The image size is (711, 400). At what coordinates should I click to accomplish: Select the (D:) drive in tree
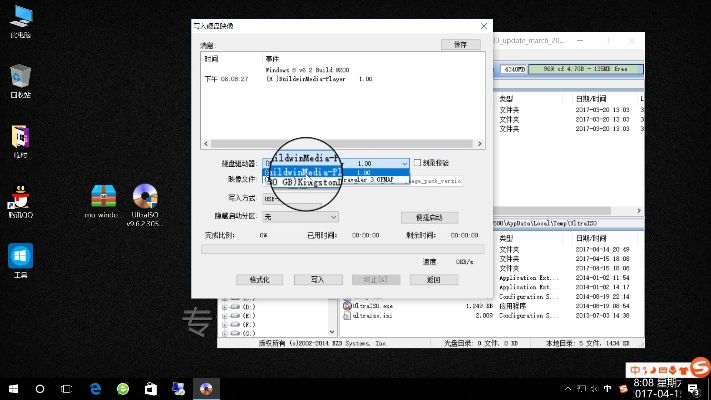tap(248, 307)
